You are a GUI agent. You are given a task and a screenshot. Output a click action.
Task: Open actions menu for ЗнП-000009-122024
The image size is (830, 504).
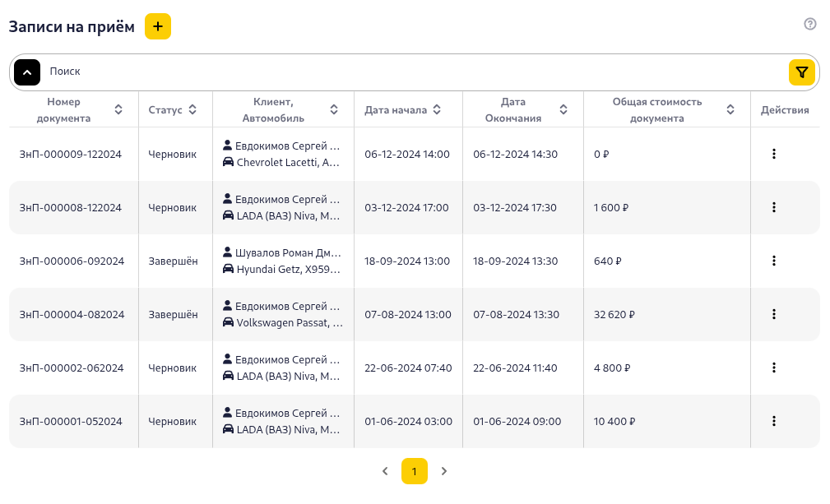click(773, 154)
